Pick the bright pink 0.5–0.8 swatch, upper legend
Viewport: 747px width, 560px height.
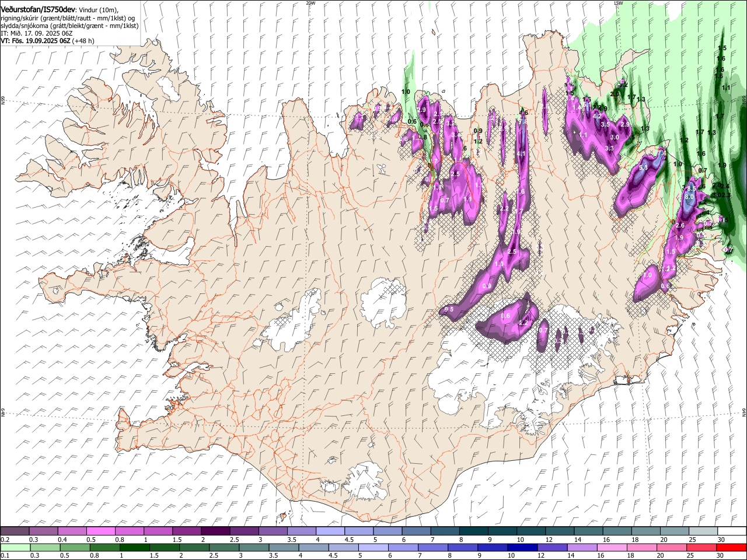tap(100, 531)
